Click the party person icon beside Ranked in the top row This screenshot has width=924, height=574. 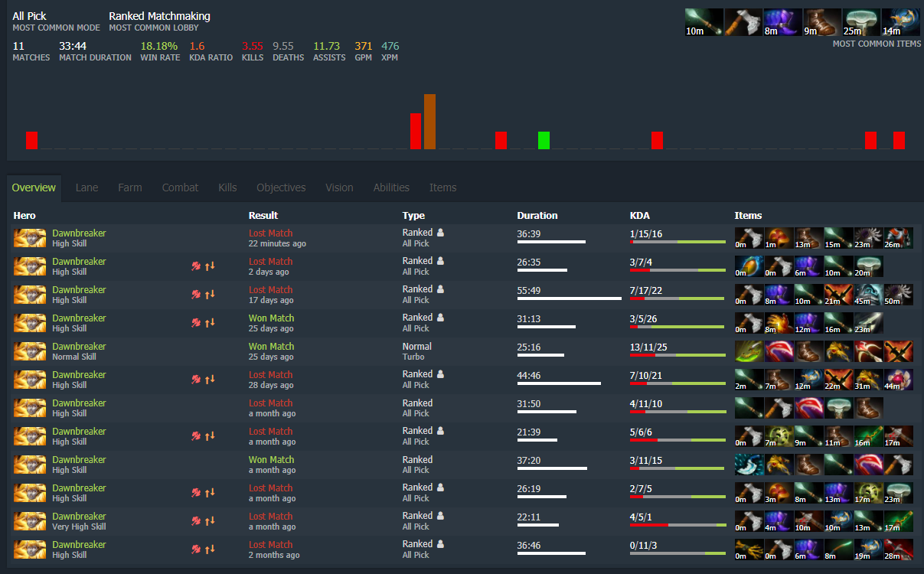click(x=441, y=233)
